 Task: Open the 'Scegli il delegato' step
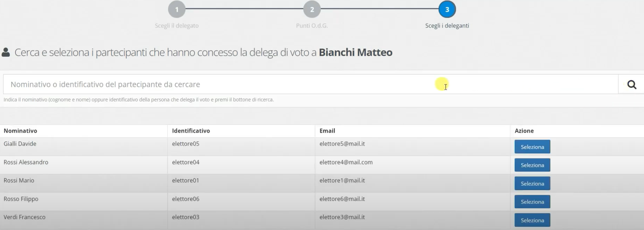click(177, 25)
